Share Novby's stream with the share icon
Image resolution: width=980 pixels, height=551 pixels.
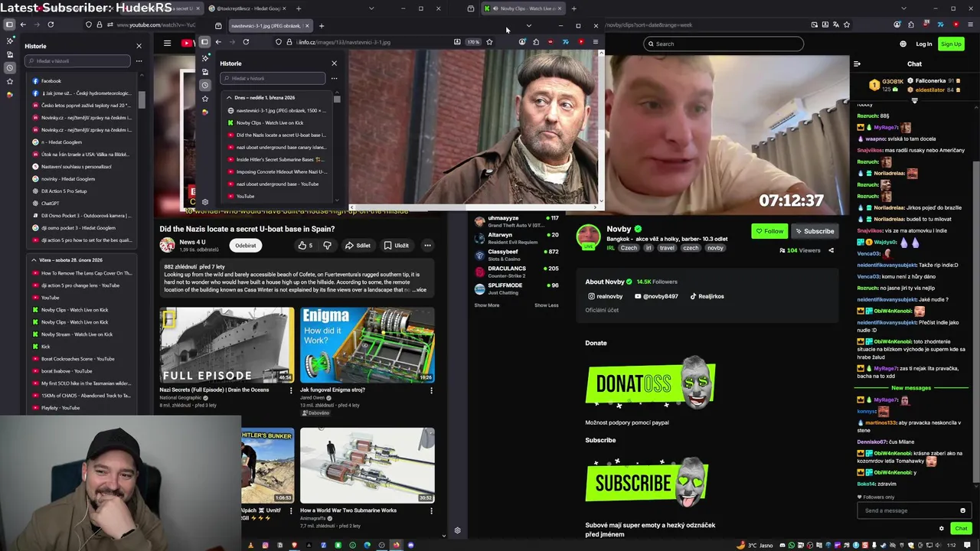(x=831, y=250)
